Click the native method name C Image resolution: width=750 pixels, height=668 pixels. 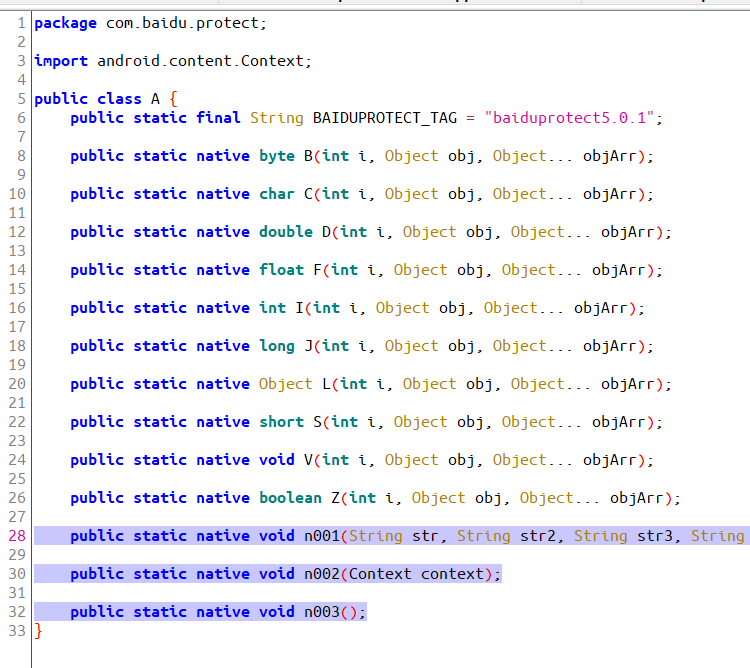308,194
